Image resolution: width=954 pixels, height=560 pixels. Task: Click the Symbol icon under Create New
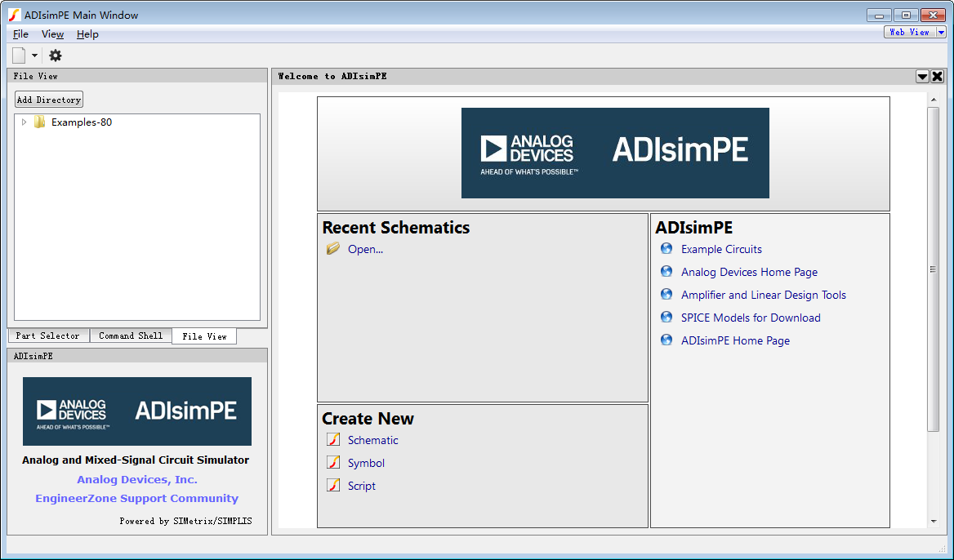(333, 462)
